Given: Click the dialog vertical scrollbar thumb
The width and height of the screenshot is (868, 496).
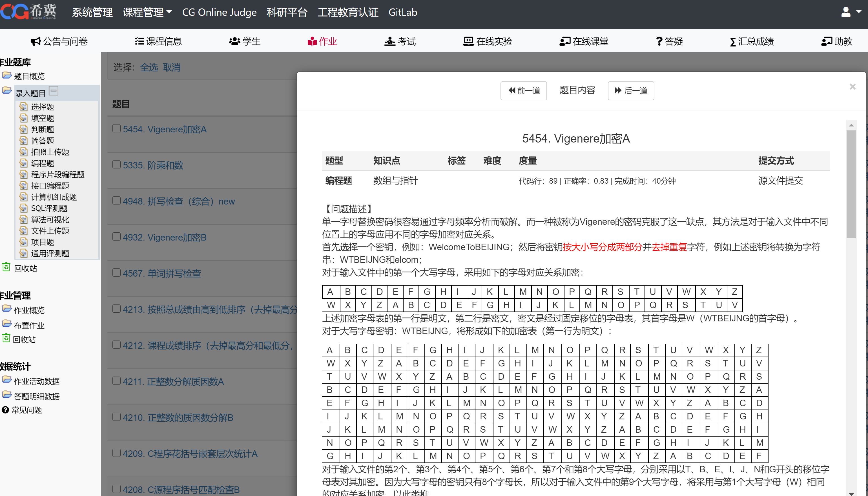Looking at the screenshot, I should (x=851, y=184).
